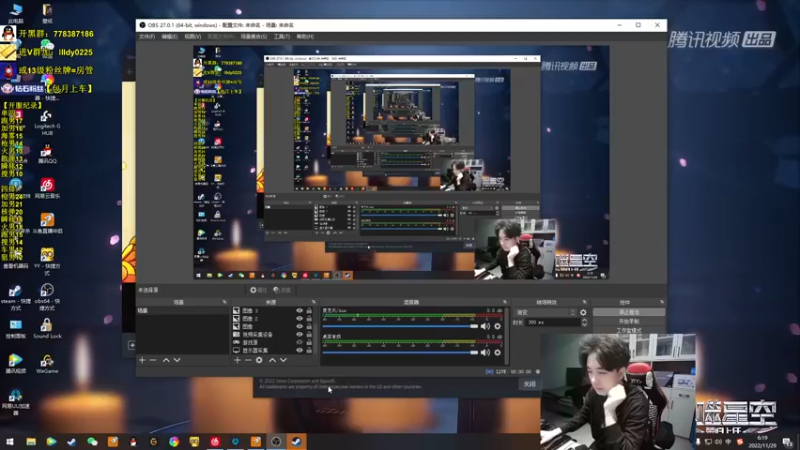This screenshot has width=800, height=450.
Task: Move source up in Sources panel
Action: pyautogui.click(x=272, y=360)
